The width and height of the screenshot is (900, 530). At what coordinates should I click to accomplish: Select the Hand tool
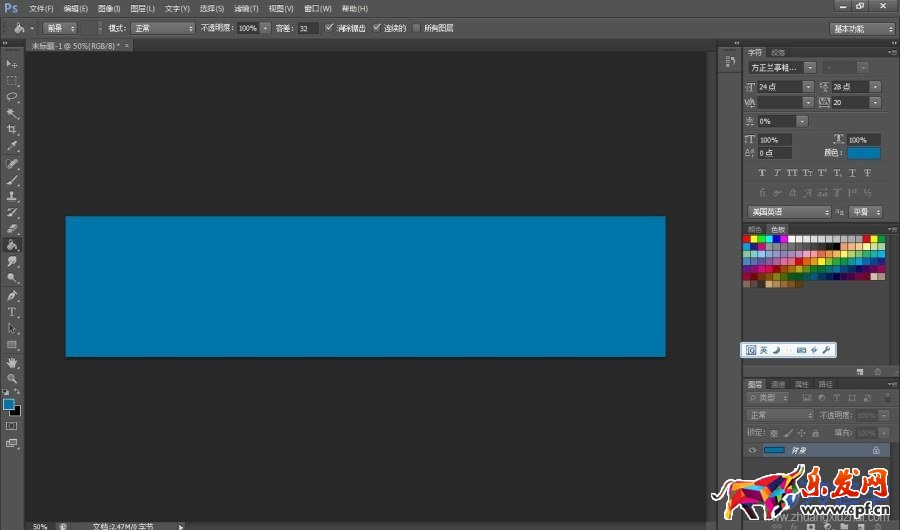point(12,362)
